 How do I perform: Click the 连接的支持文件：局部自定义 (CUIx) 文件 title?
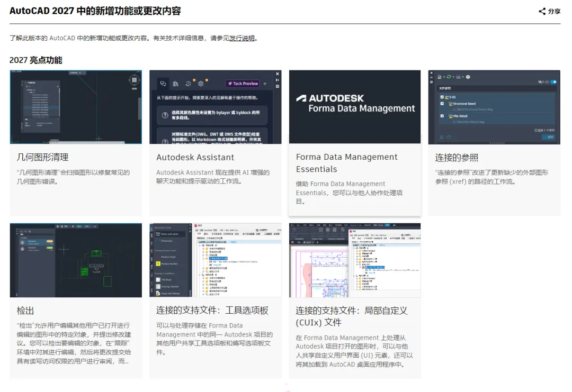[x=352, y=316]
